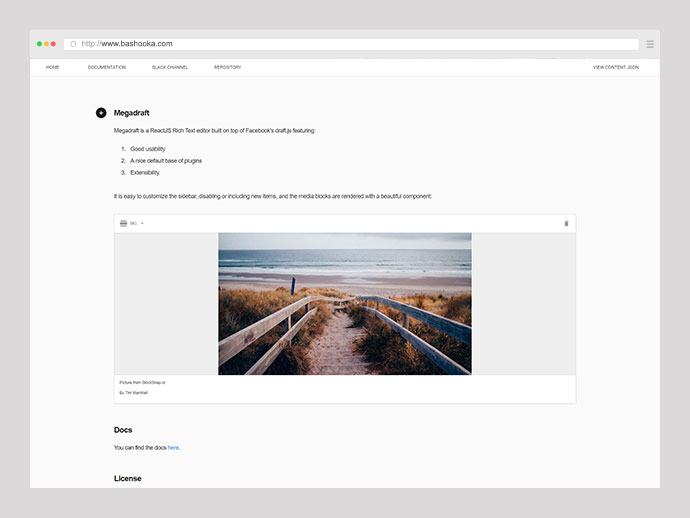Click the reload icon in address bar
The image size is (690, 518).
(73, 44)
